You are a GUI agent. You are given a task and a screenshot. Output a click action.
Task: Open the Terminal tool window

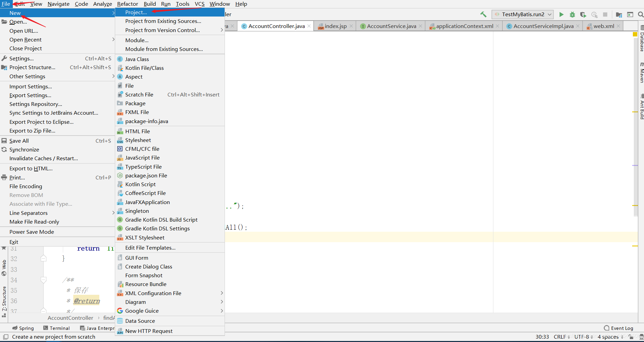click(x=56, y=328)
